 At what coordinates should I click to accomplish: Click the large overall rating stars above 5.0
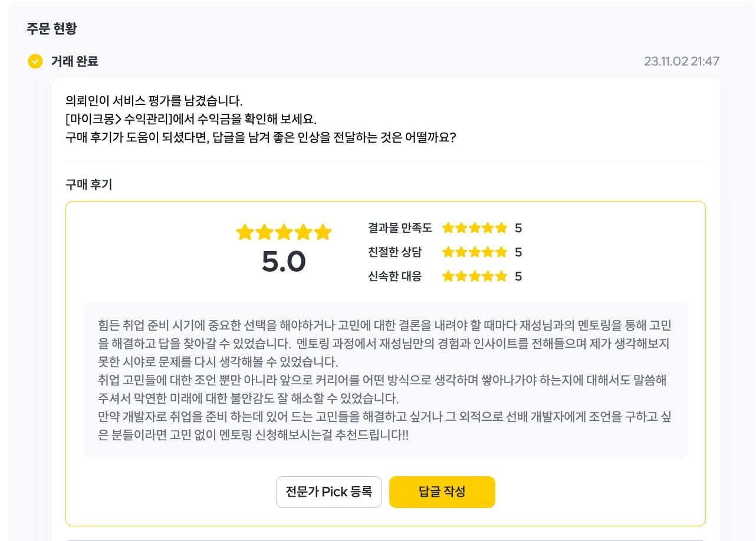284,233
